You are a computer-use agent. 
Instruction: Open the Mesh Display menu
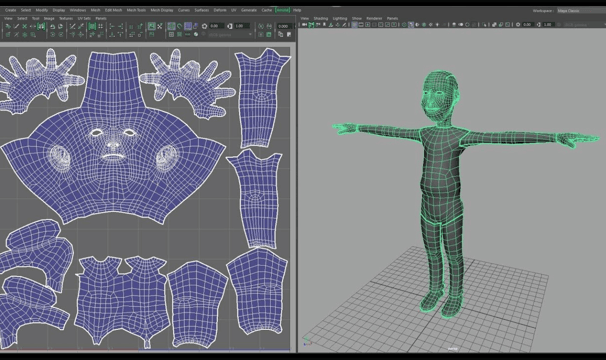(162, 10)
